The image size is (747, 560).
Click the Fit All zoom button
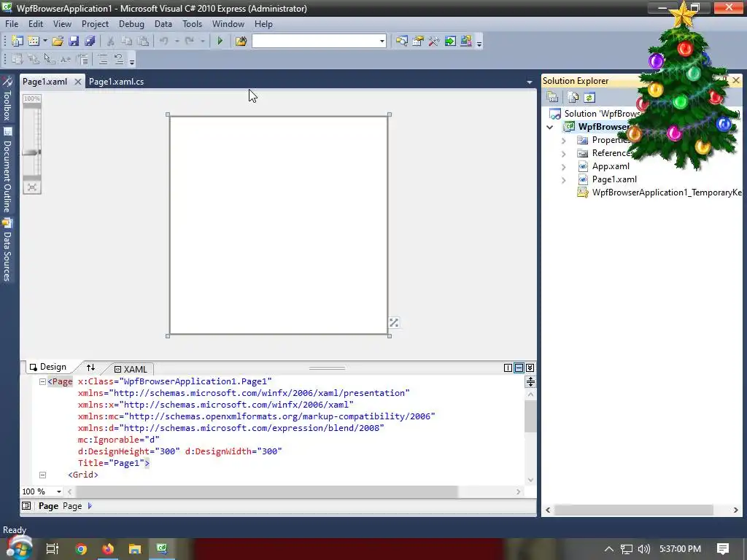(x=32, y=187)
